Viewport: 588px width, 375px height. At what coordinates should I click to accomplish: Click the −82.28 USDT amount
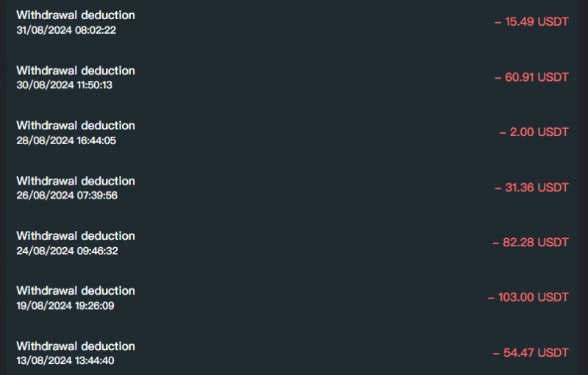coord(531,243)
